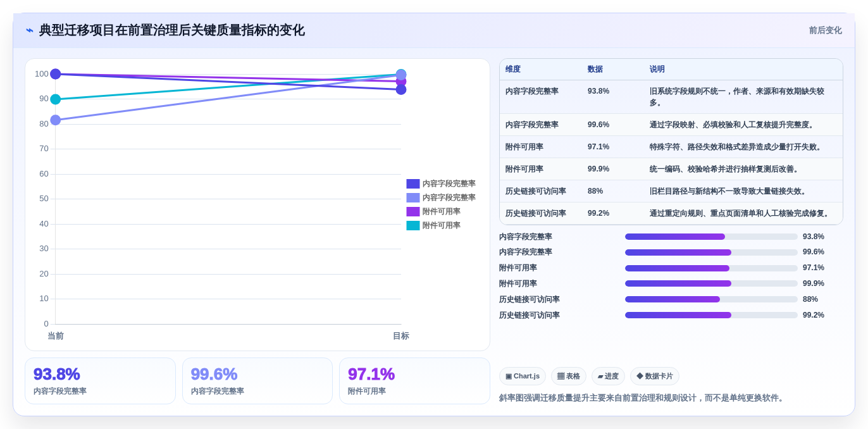Viewport: 868px width, 429px height.
Task: Click the description starting 统一编码、校验哈希
Action: 726,169
